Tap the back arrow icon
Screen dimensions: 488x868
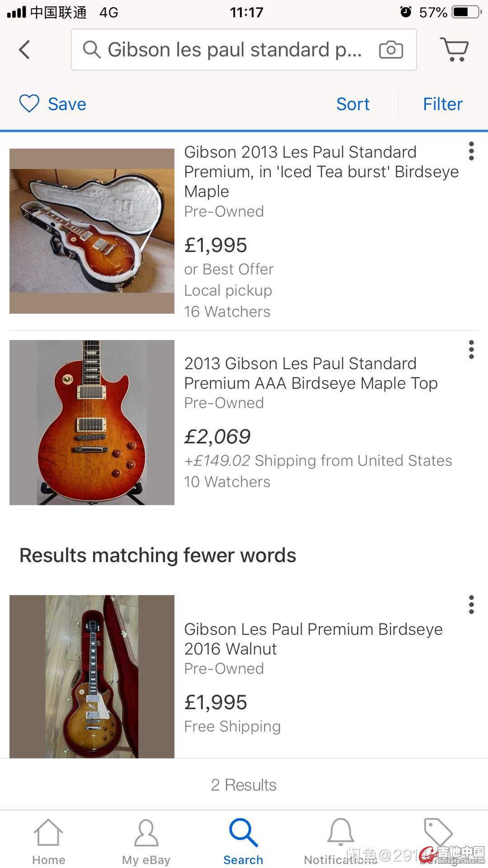(x=25, y=50)
